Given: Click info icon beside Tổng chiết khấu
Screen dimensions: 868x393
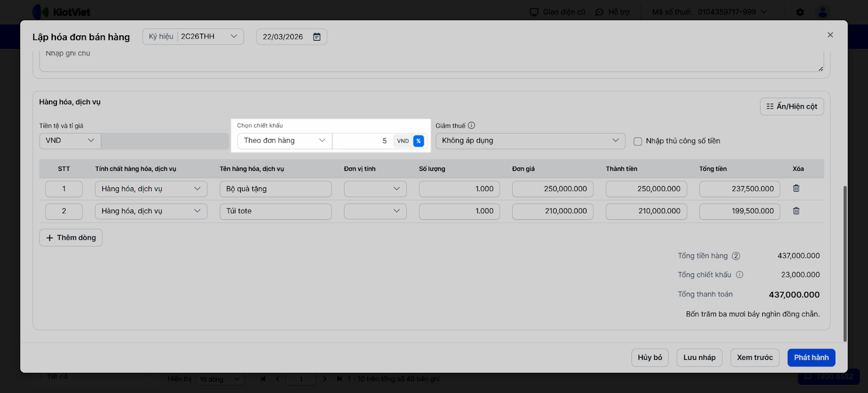Looking at the screenshot, I should (739, 275).
